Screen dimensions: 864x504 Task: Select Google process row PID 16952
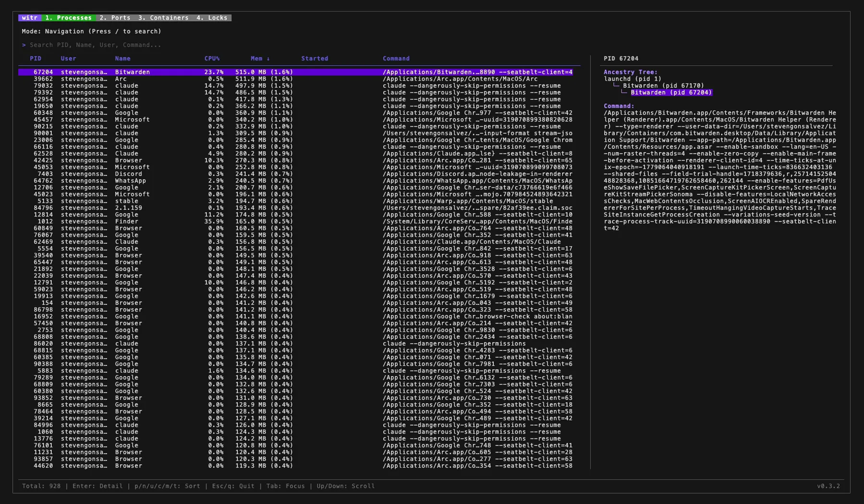coord(299,317)
